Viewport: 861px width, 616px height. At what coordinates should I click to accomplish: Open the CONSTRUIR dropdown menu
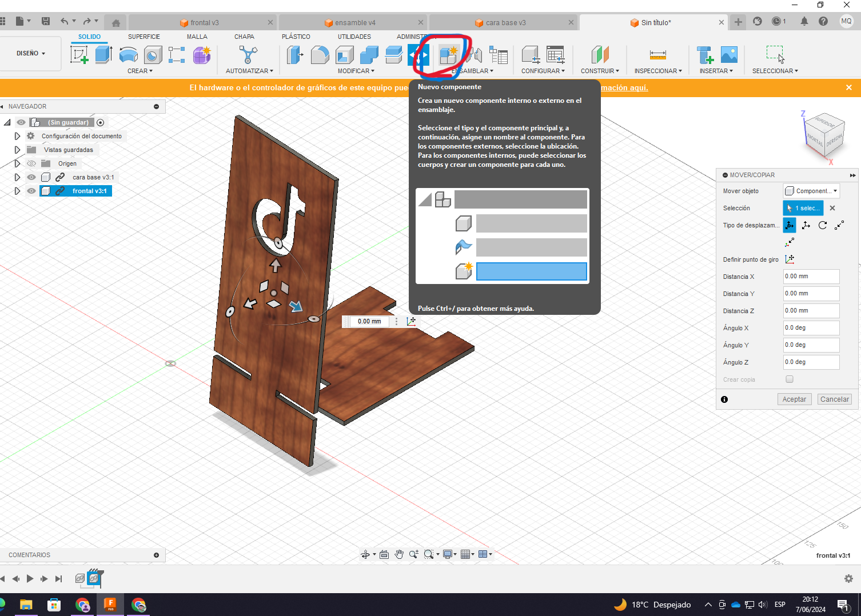click(600, 71)
